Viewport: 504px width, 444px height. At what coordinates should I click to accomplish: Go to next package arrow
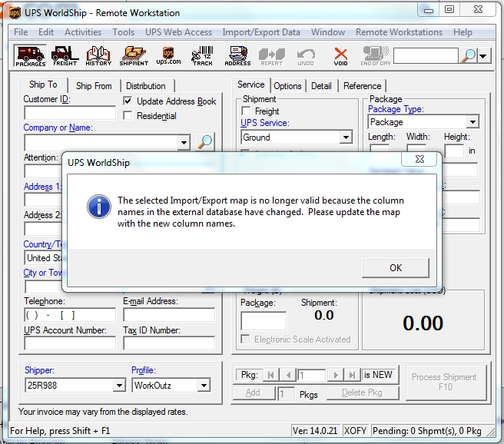coord(336,375)
